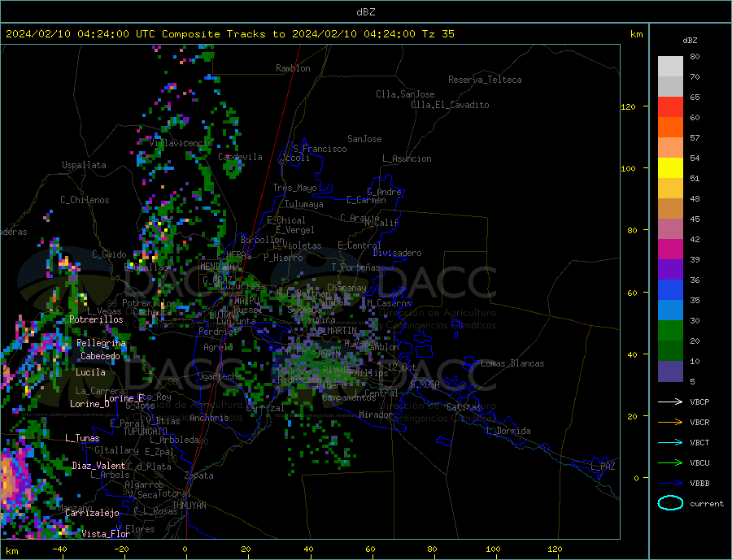Click the Campamentos map label
This screenshot has width=732, height=560.
coord(349,397)
